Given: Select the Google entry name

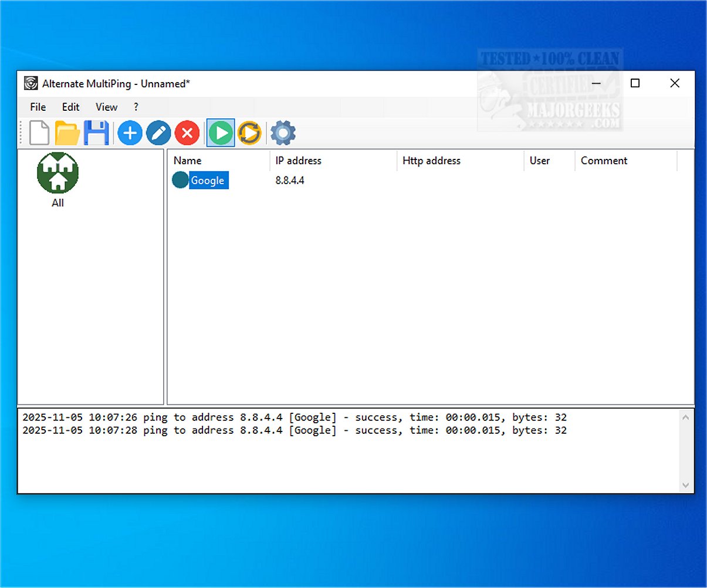Looking at the screenshot, I should coord(208,181).
